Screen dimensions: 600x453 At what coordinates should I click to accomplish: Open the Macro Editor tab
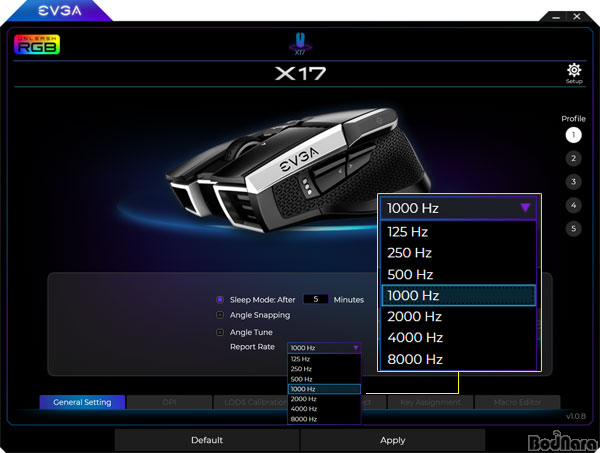[517, 402]
